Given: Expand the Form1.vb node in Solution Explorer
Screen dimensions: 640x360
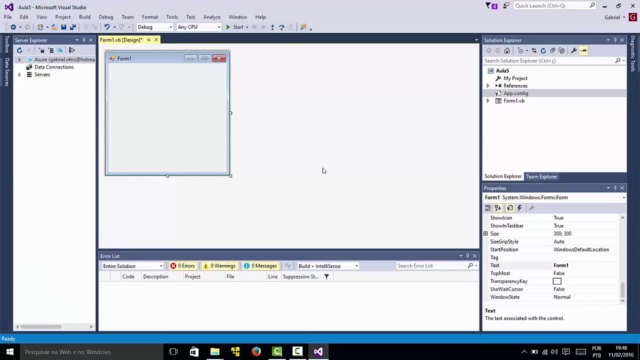Looking at the screenshot, I should [x=488, y=101].
